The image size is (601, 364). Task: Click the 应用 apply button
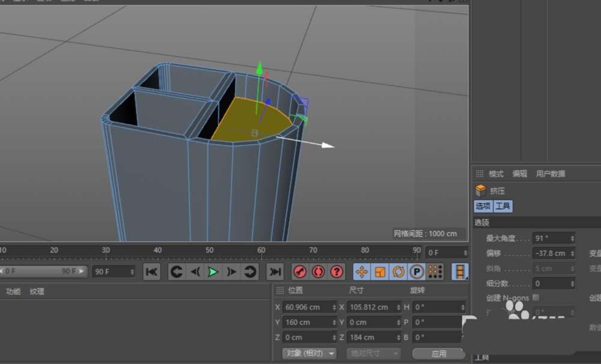439,353
